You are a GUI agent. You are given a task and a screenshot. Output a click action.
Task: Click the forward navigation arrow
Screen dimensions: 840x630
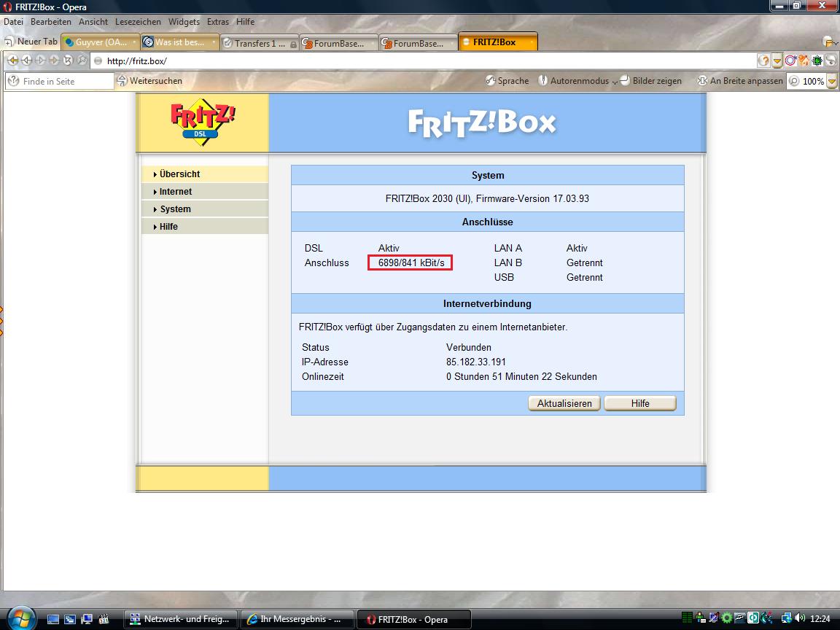(40, 61)
